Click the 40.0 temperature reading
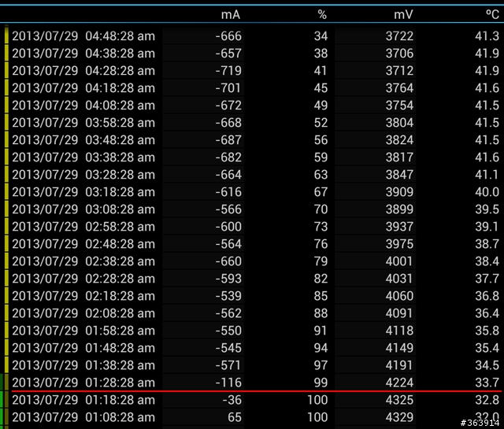The image size is (504, 429). click(487, 192)
